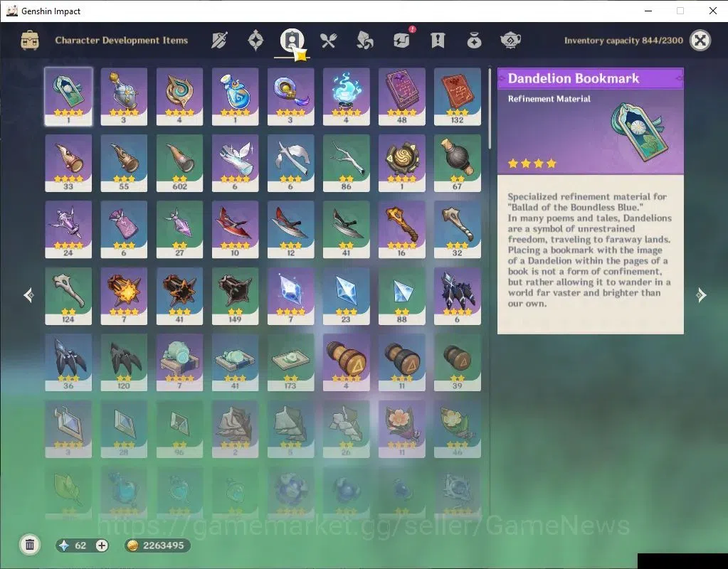Click the Refinement Material label

pos(549,99)
